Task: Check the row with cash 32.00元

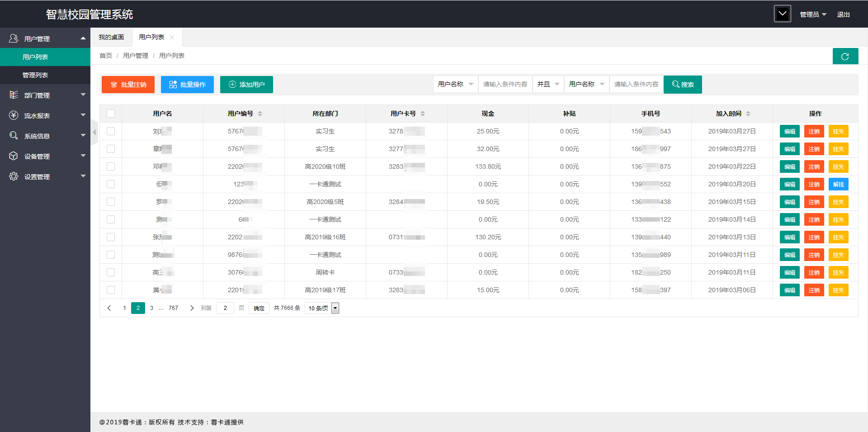Action: (x=111, y=149)
